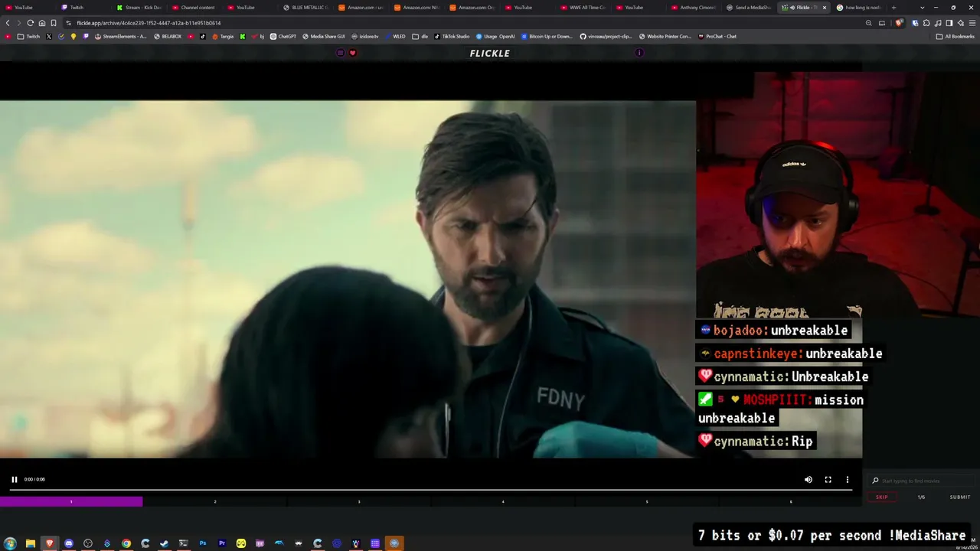Image resolution: width=980 pixels, height=551 pixels.
Task: Reload the current page
Action: pyautogui.click(x=30, y=23)
